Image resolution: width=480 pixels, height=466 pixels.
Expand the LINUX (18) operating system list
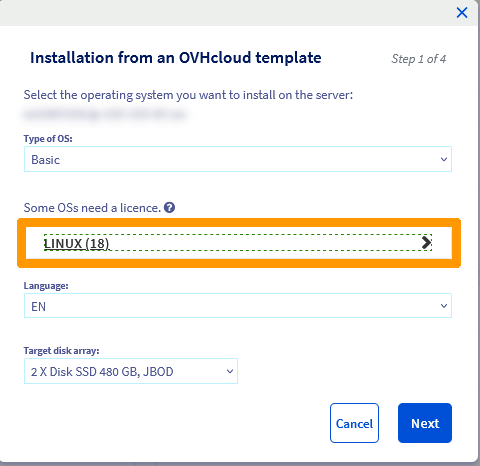tap(238, 243)
